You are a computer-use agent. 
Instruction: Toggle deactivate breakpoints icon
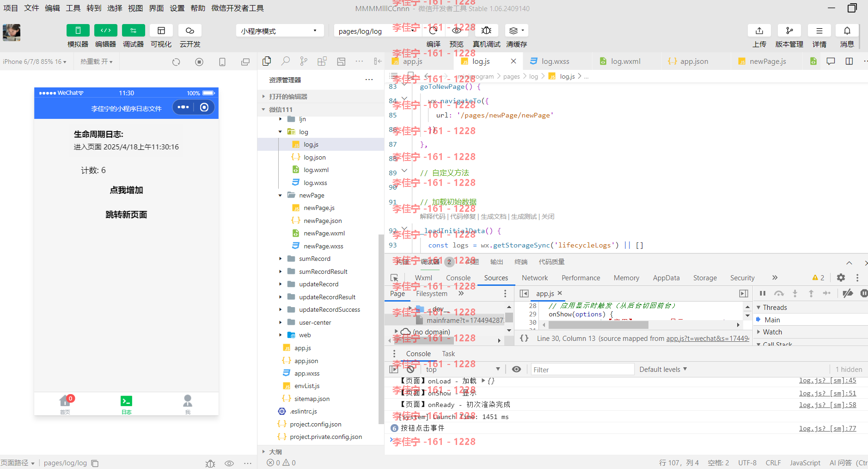(848, 293)
